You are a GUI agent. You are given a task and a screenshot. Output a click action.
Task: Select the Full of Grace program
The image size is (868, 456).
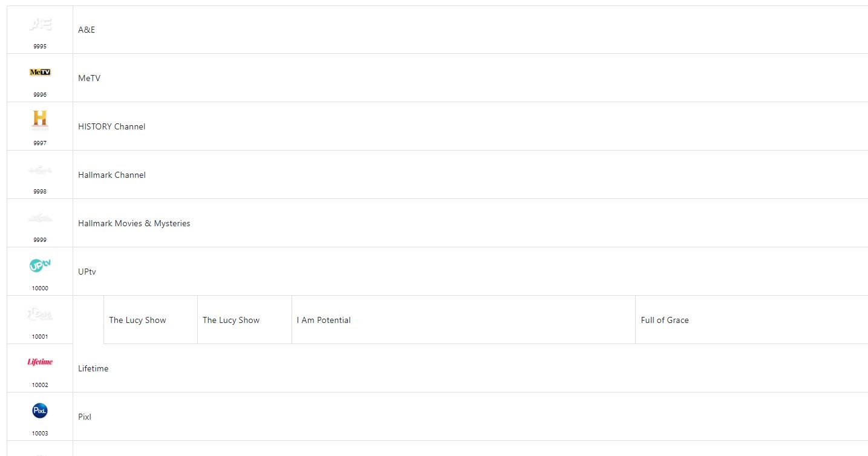tap(665, 320)
